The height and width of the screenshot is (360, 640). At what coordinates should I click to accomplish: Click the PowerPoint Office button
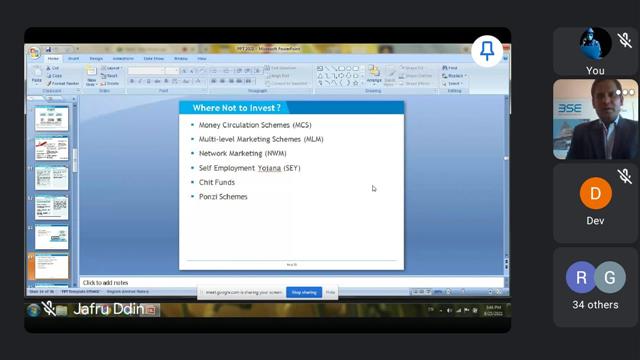pyautogui.click(x=35, y=52)
